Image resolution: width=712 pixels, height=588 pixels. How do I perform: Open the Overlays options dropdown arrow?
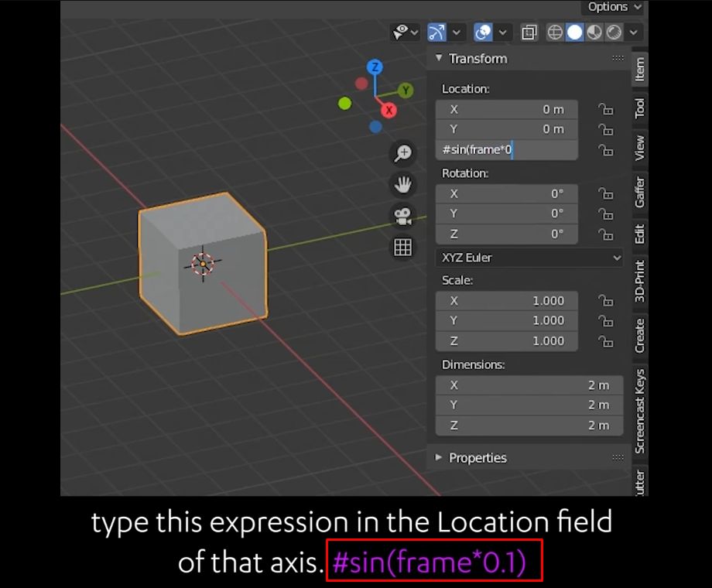tap(503, 32)
